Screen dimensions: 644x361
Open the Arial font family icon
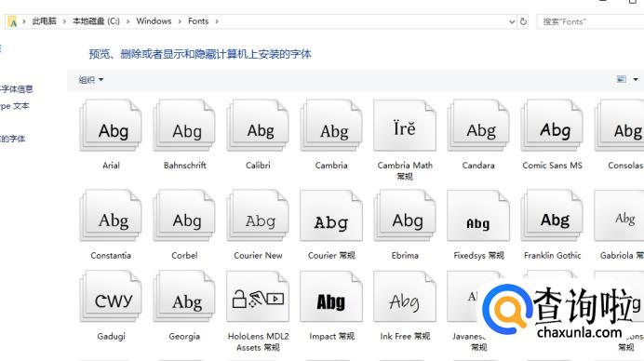(111, 126)
